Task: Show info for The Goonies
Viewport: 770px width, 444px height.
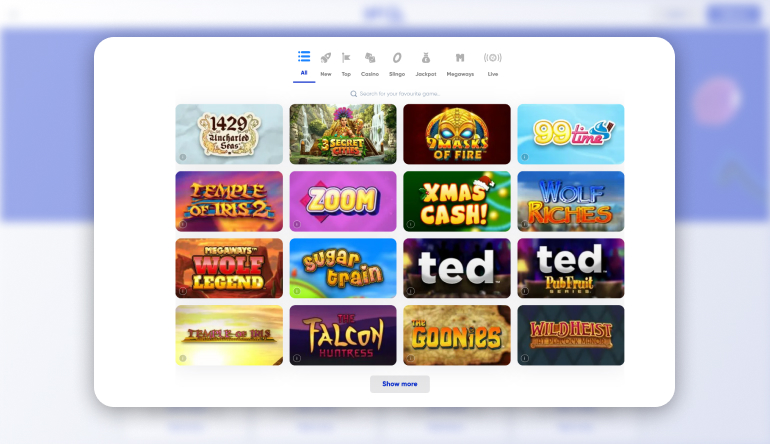Action: coord(411,359)
